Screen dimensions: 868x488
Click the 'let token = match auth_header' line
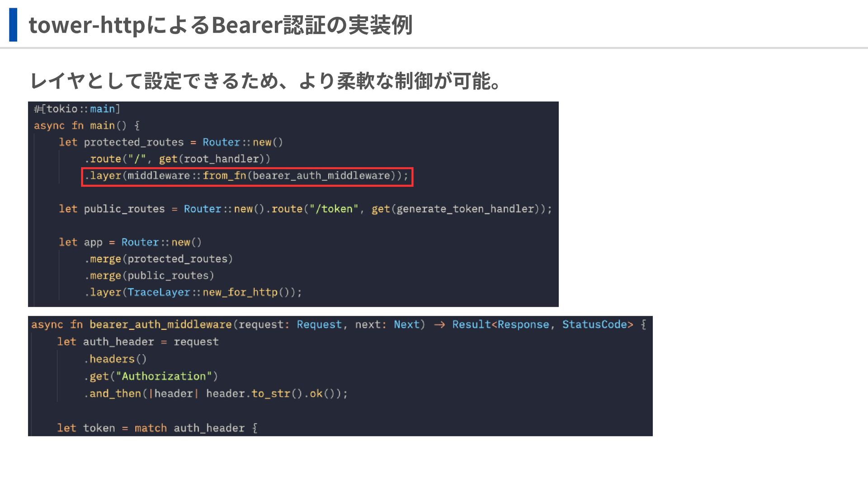point(157,428)
